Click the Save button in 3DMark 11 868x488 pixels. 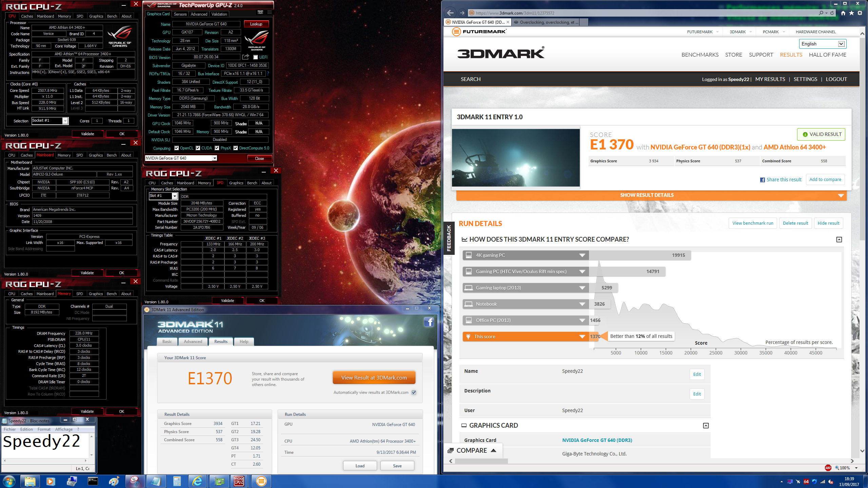pos(397,466)
